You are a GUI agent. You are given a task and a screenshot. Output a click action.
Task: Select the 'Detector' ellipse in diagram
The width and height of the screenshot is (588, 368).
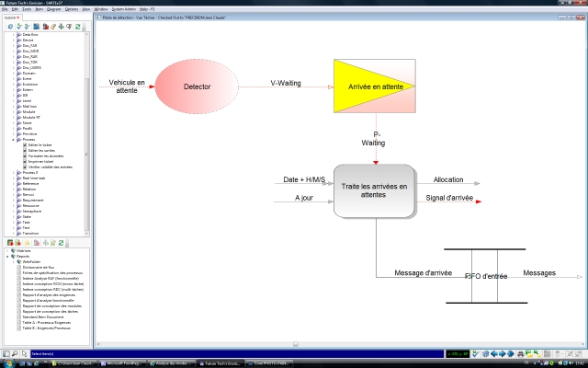[x=197, y=86]
